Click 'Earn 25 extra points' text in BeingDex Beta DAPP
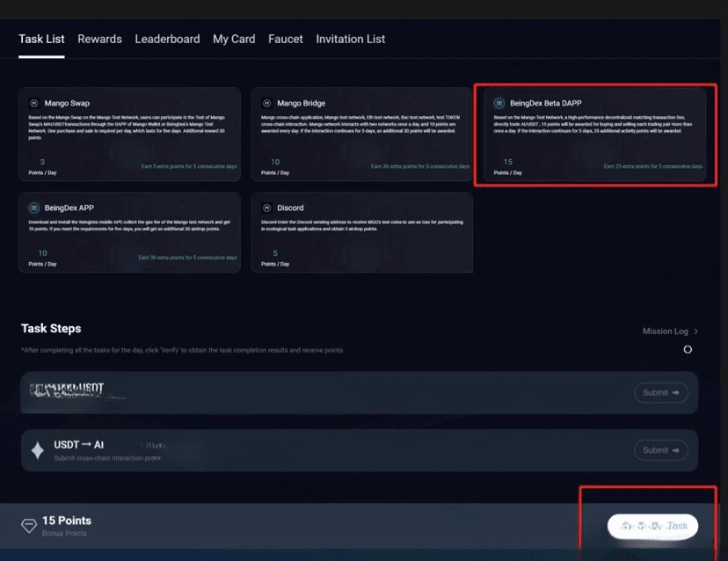This screenshot has height=561, width=728. (652, 166)
